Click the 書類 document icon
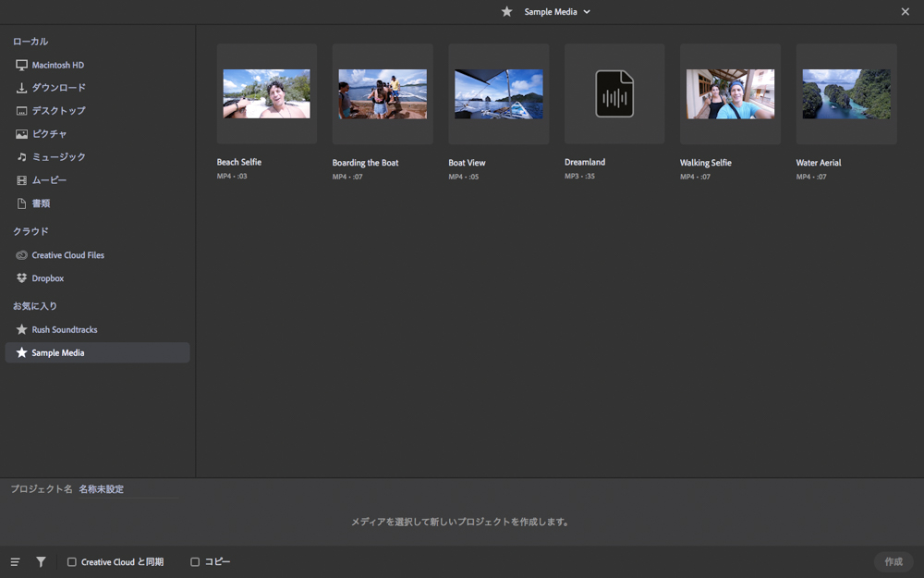The height and width of the screenshot is (578, 924). (22, 203)
